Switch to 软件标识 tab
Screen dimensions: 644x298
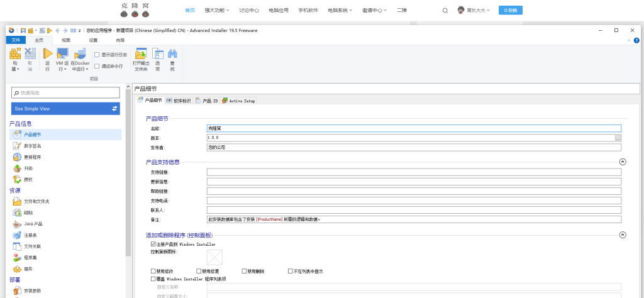coord(179,101)
